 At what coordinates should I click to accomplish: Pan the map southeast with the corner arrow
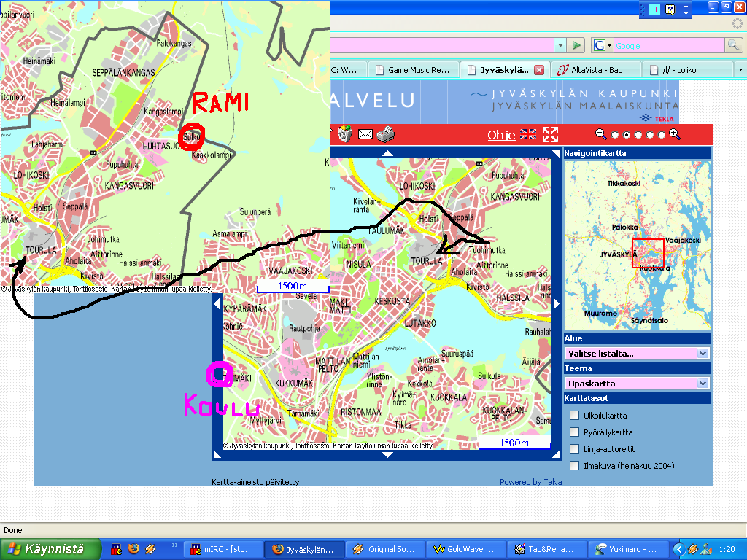click(x=556, y=454)
